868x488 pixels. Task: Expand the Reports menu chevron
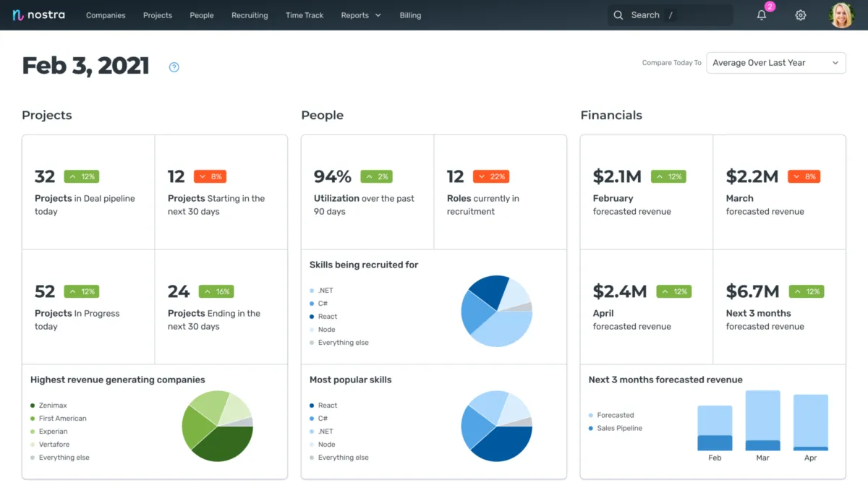[378, 15]
